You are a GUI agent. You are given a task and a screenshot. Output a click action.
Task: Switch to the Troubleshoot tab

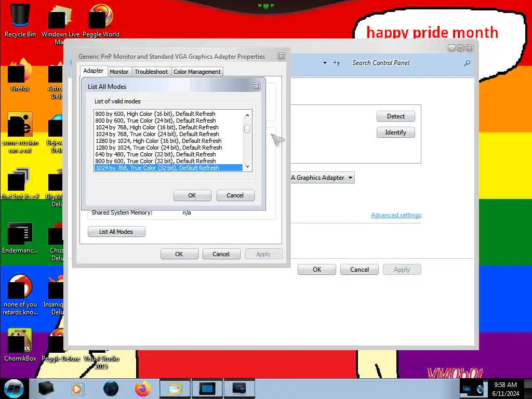(151, 72)
